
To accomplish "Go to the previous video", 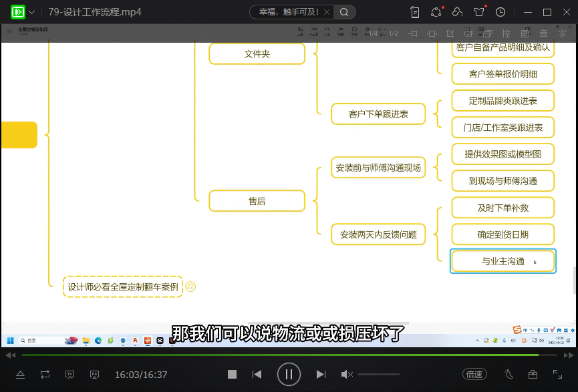I will coord(257,375).
